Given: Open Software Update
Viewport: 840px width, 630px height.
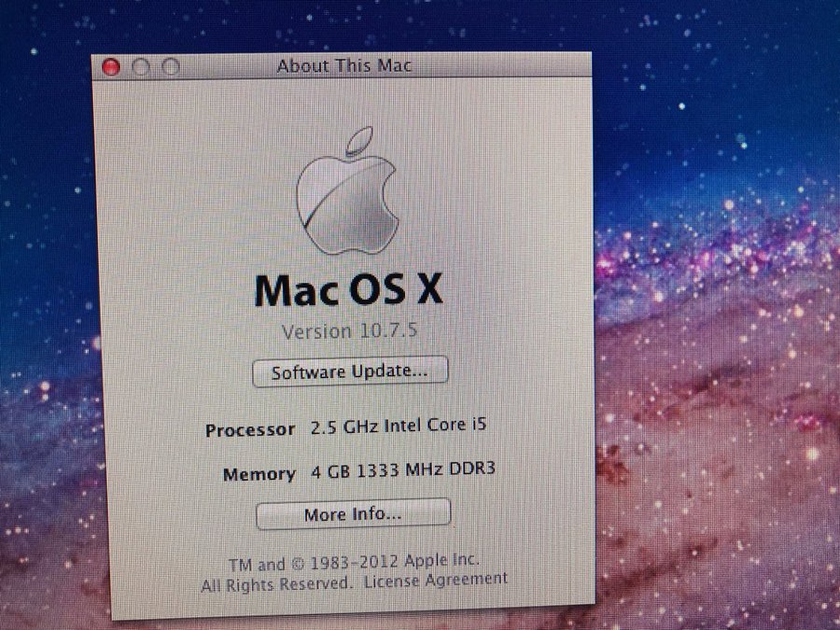Looking at the screenshot, I should (x=350, y=371).
